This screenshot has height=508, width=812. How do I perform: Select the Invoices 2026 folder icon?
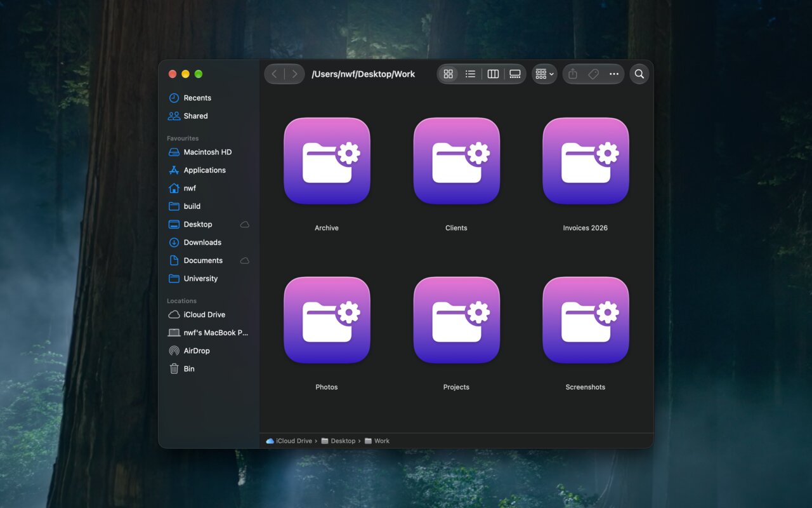click(586, 161)
